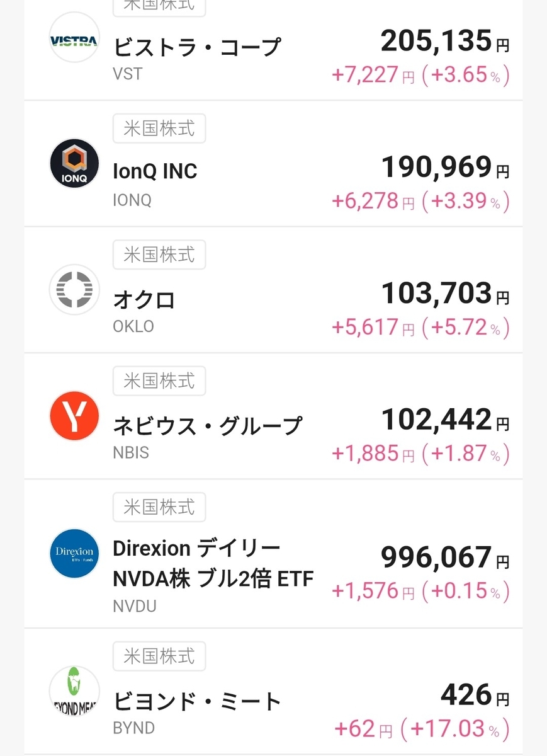Open the ビストラ・コープ stock name
Viewport: 547px width, 756px height.
[196, 47]
